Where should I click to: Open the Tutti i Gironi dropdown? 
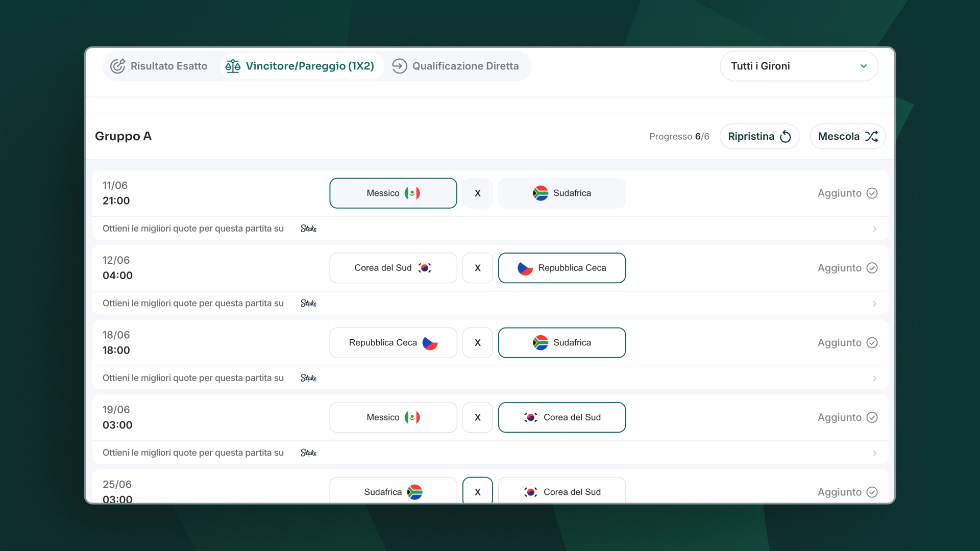[799, 66]
